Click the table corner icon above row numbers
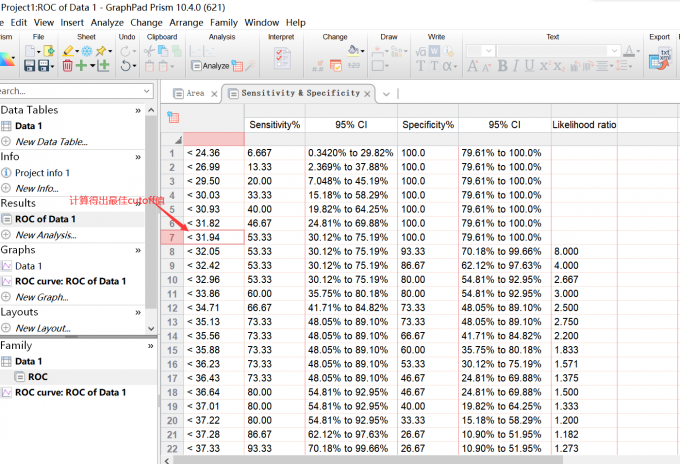The image size is (680, 464). pos(173,117)
